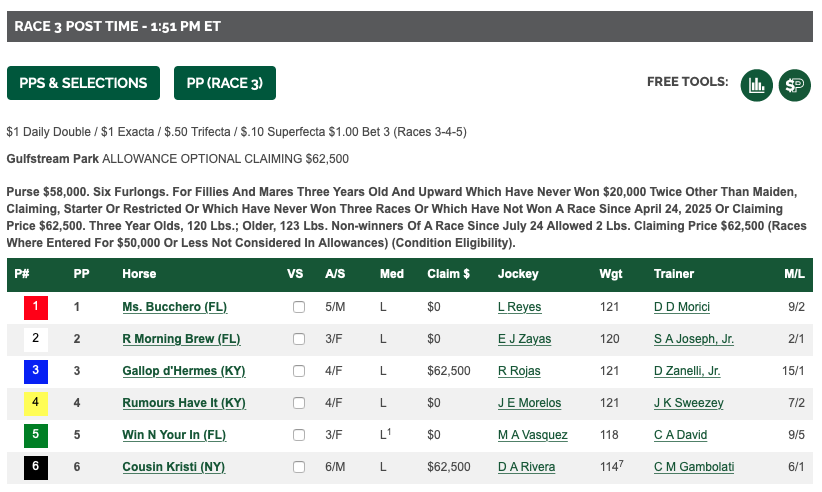Open the PPS & SELECTIONS button
Image resolution: width=822 pixels, height=492 pixels.
coord(83,83)
